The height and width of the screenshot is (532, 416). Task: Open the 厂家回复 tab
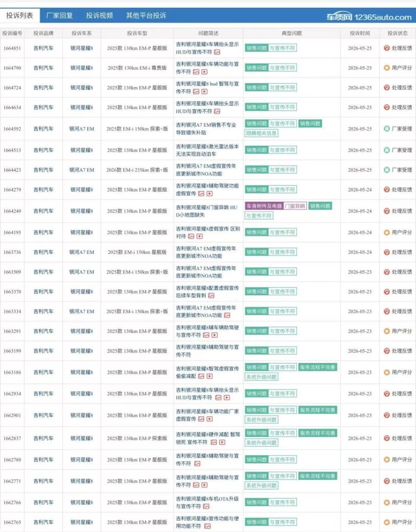tap(59, 16)
